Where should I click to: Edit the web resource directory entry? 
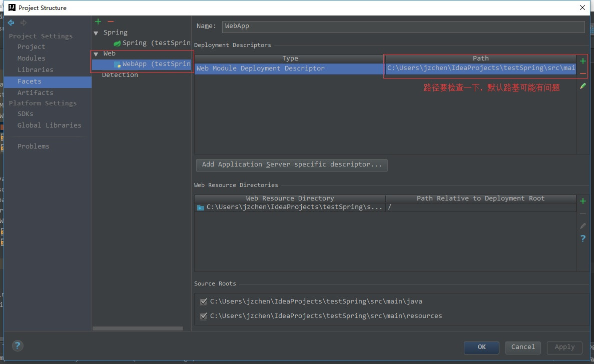pyautogui.click(x=583, y=226)
